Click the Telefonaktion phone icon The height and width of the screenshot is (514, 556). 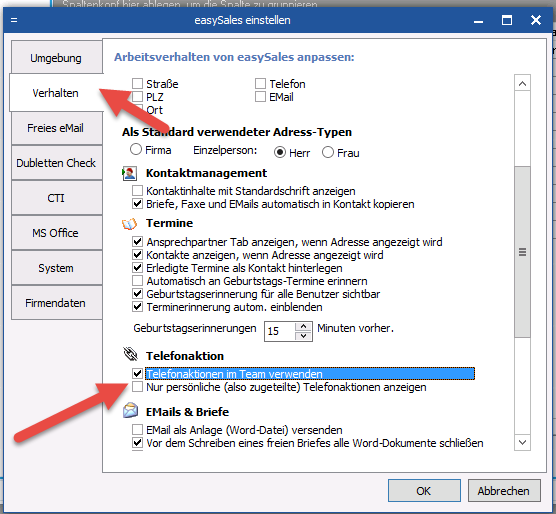click(x=130, y=354)
